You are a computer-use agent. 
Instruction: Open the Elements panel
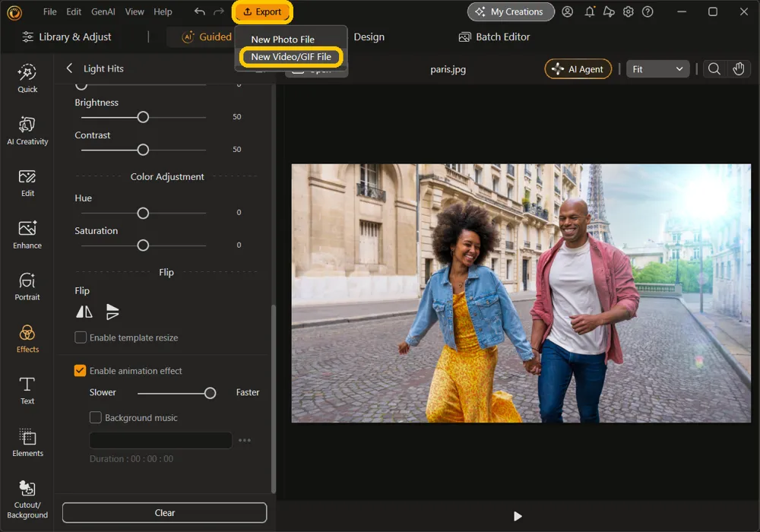click(x=27, y=442)
